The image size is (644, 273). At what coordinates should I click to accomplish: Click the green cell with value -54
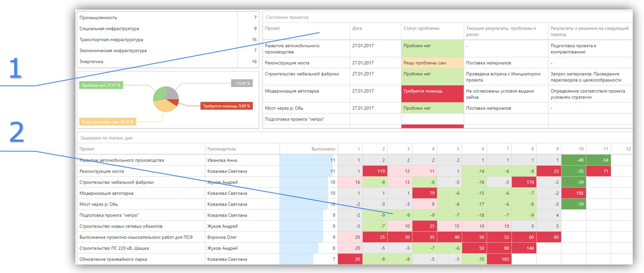coord(598,160)
